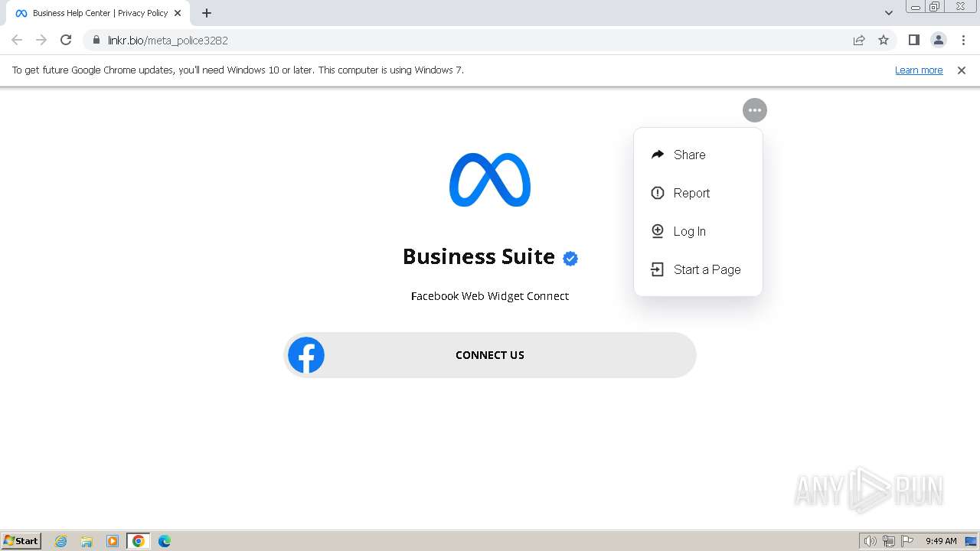This screenshot has height=551, width=980.
Task: View site information lock icon
Action: (96, 40)
